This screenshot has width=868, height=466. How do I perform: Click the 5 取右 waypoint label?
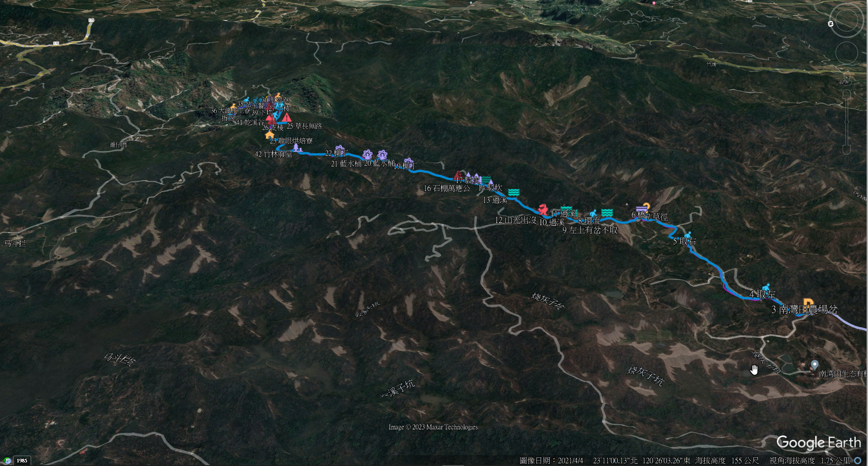(684, 242)
